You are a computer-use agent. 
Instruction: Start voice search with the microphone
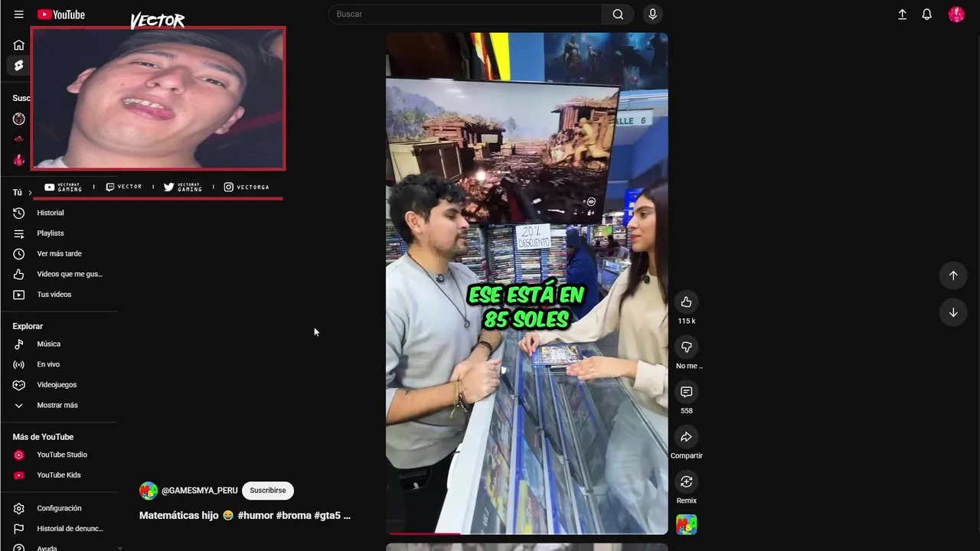(x=652, y=14)
